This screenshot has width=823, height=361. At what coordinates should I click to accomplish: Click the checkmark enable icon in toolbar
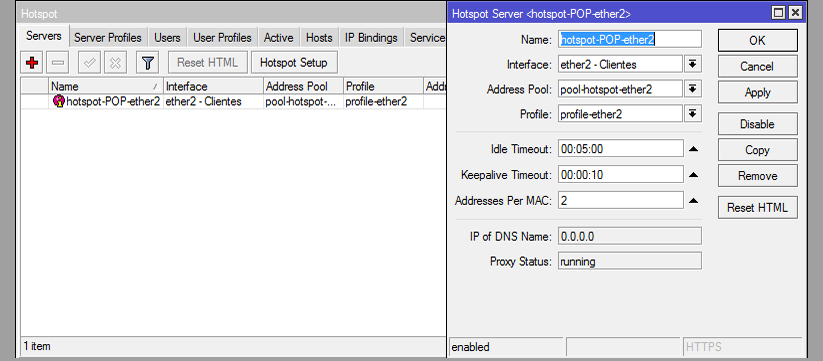pyautogui.click(x=90, y=63)
